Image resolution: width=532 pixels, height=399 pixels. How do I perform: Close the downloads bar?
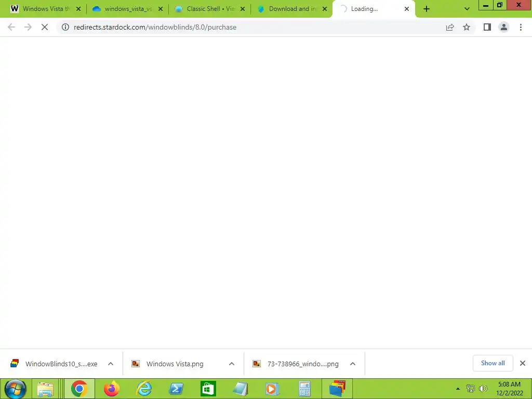click(523, 363)
